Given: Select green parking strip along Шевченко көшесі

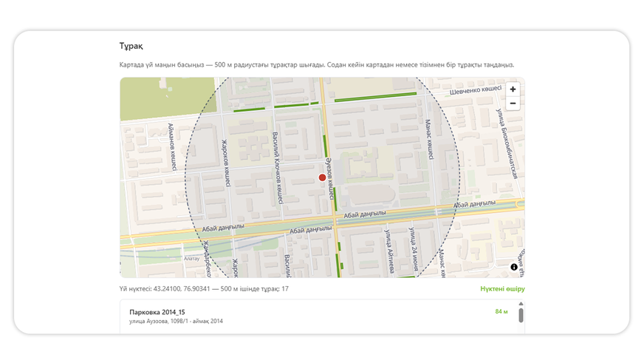Looking at the screenshot, I should pyautogui.click(x=375, y=97).
